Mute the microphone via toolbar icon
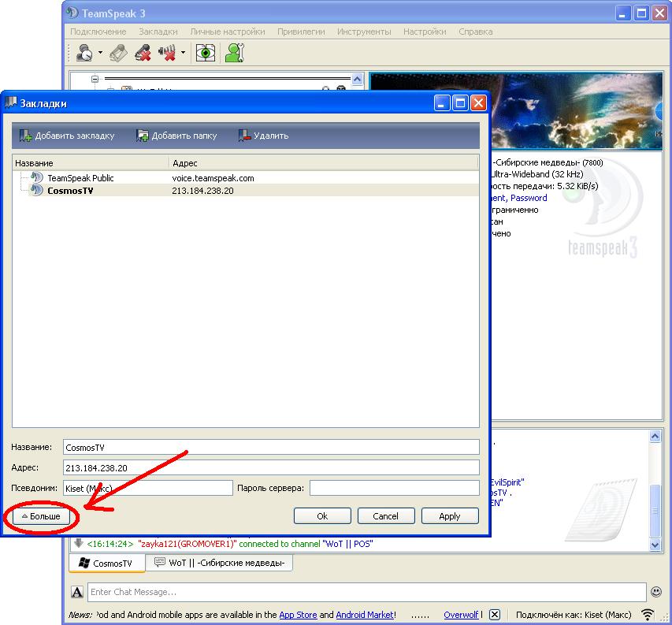 click(143, 53)
